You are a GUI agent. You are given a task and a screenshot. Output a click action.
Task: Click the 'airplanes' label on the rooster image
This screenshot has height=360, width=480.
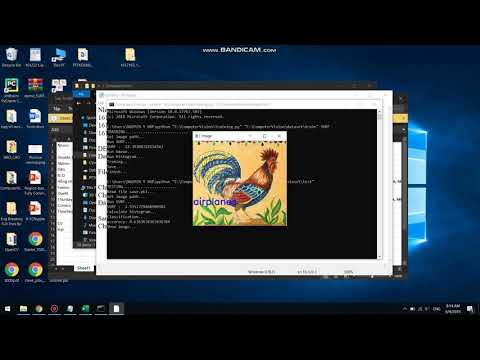pyautogui.click(x=215, y=202)
